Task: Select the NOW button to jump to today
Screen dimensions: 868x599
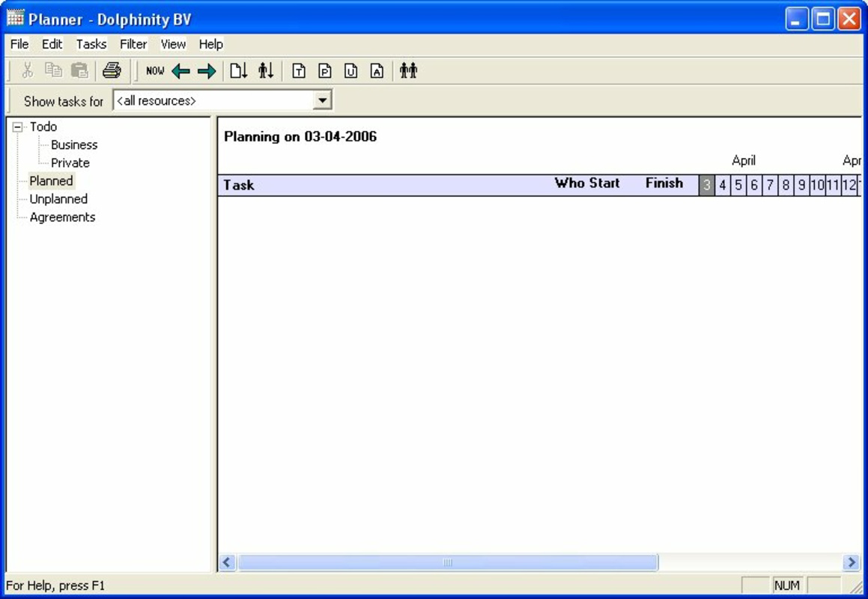Action: click(155, 71)
